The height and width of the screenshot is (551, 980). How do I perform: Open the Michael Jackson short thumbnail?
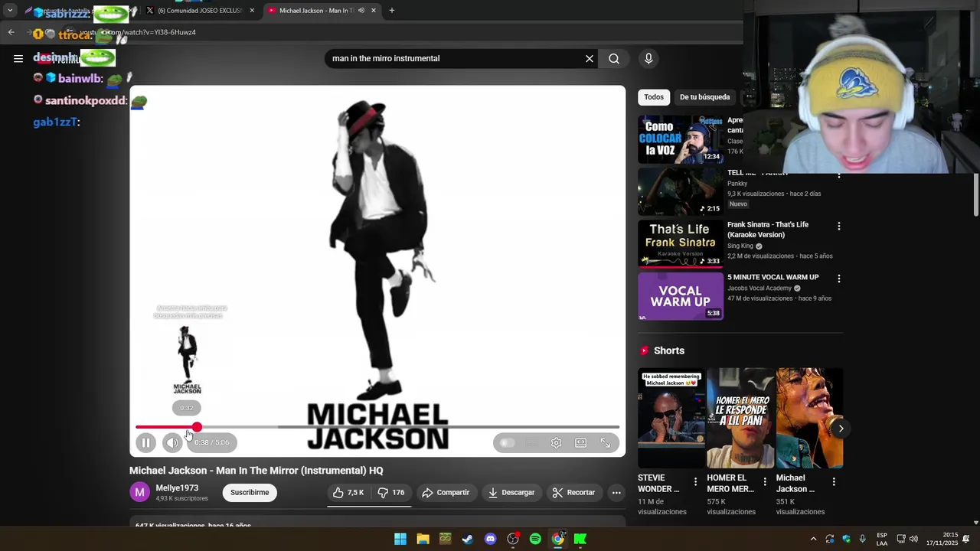(809, 418)
